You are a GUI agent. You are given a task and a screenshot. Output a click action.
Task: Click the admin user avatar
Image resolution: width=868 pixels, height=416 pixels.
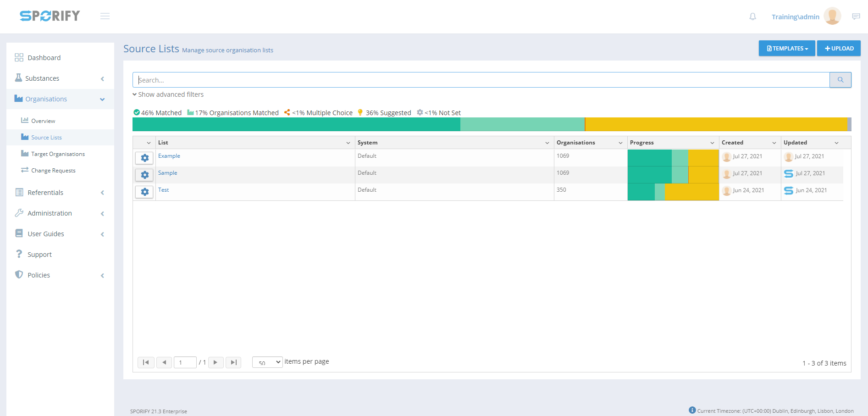coord(832,17)
